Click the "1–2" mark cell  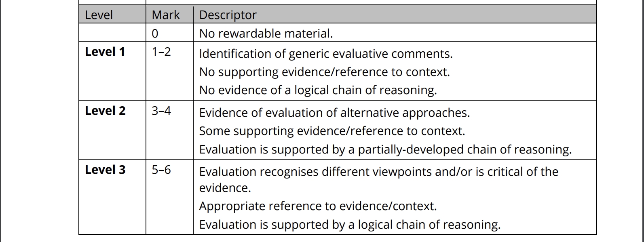tap(161, 52)
